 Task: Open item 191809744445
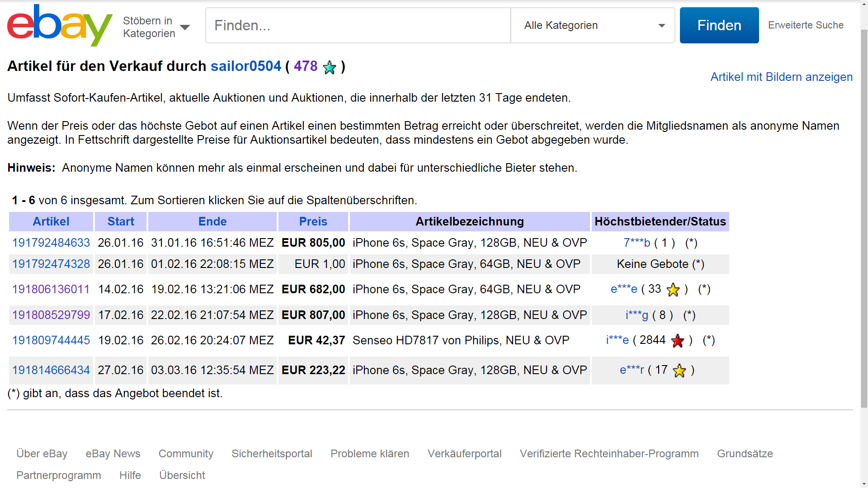click(x=51, y=340)
